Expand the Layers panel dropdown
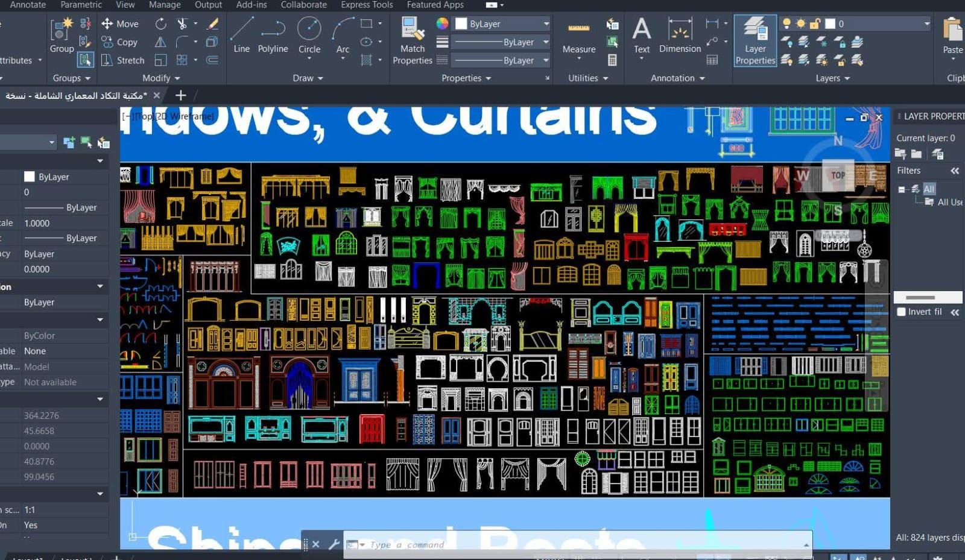 pos(833,78)
